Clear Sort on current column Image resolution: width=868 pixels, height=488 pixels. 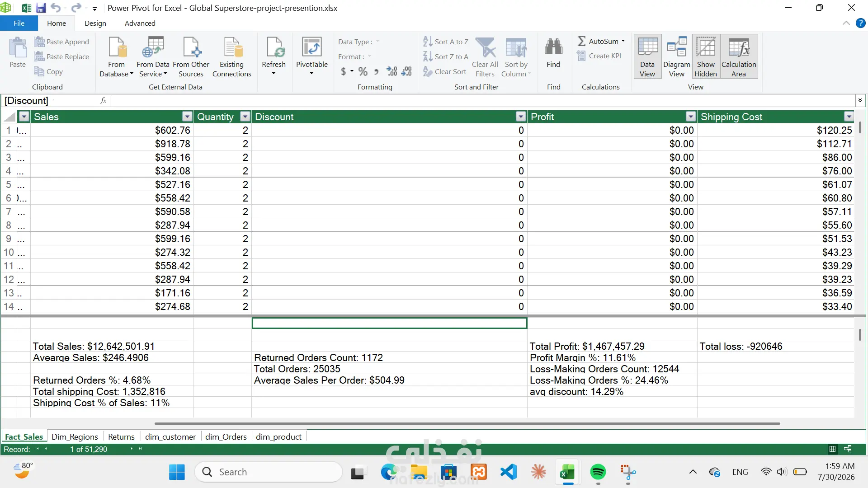coord(444,71)
